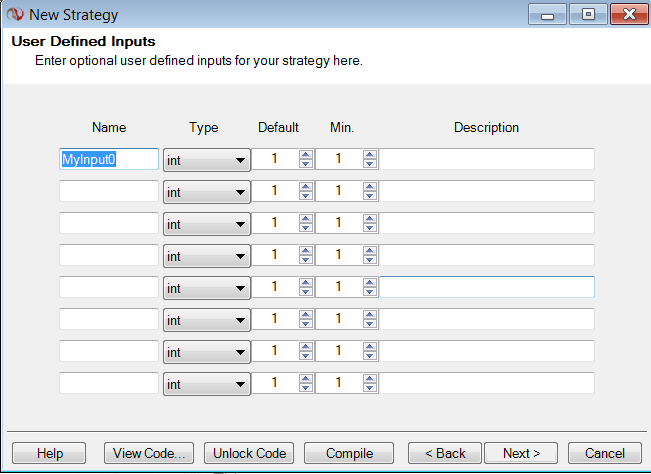This screenshot has width=651, height=474.
Task: Click the Help button
Action: click(50, 453)
